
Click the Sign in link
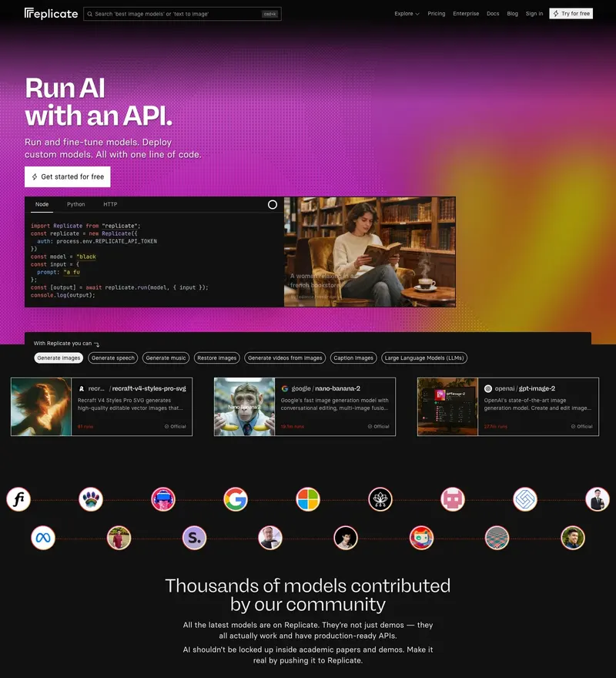[534, 14]
